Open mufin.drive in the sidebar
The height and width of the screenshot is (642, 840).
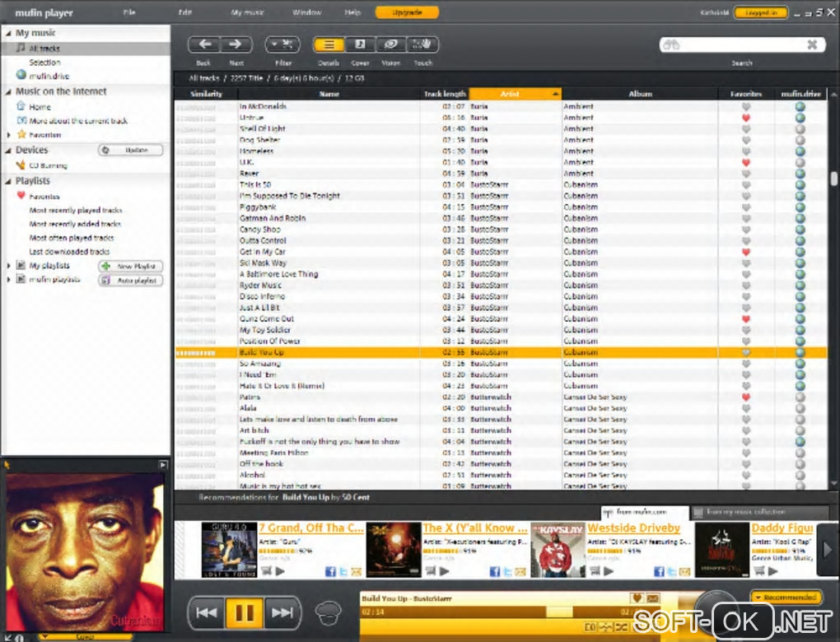pyautogui.click(x=49, y=76)
